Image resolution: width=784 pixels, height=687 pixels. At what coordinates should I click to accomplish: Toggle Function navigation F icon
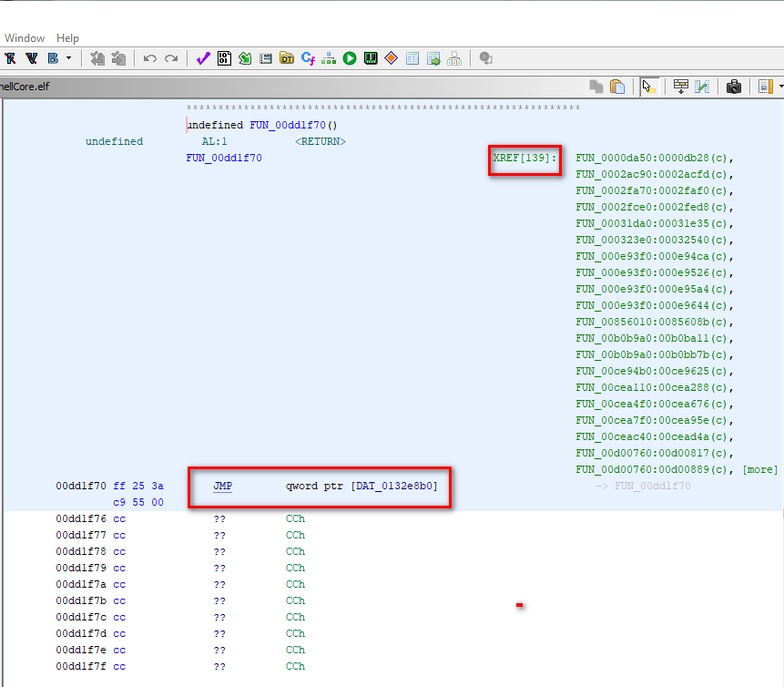pos(11,58)
